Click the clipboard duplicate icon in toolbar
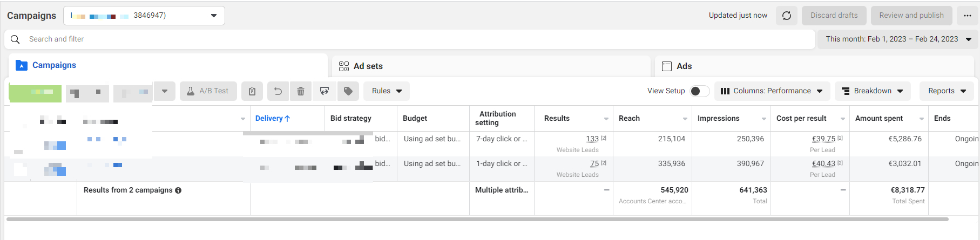This screenshot has height=240, width=980. [252, 91]
